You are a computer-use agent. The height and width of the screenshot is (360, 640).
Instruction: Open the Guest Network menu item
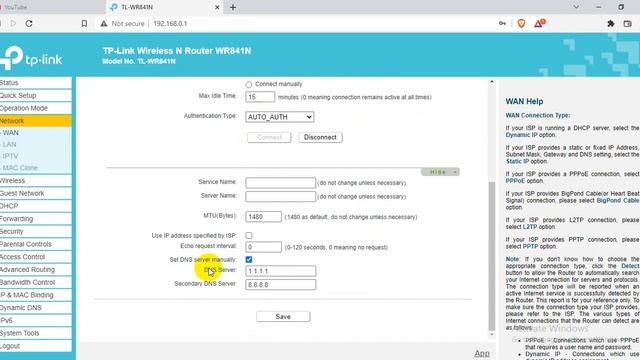pos(36,193)
